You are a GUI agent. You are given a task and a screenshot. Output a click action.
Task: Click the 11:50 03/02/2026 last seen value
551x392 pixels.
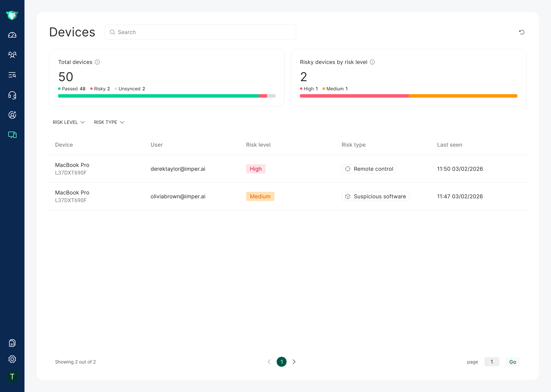pos(460,169)
